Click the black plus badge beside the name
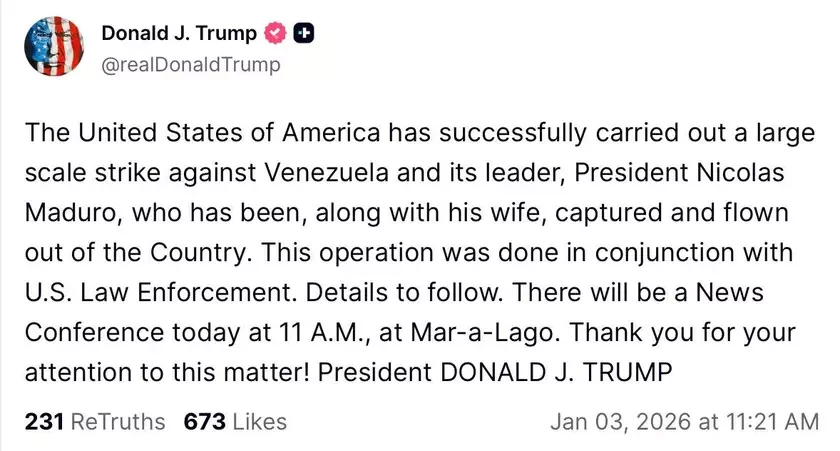Screen dimensions: 840x451 pyautogui.click(x=305, y=33)
